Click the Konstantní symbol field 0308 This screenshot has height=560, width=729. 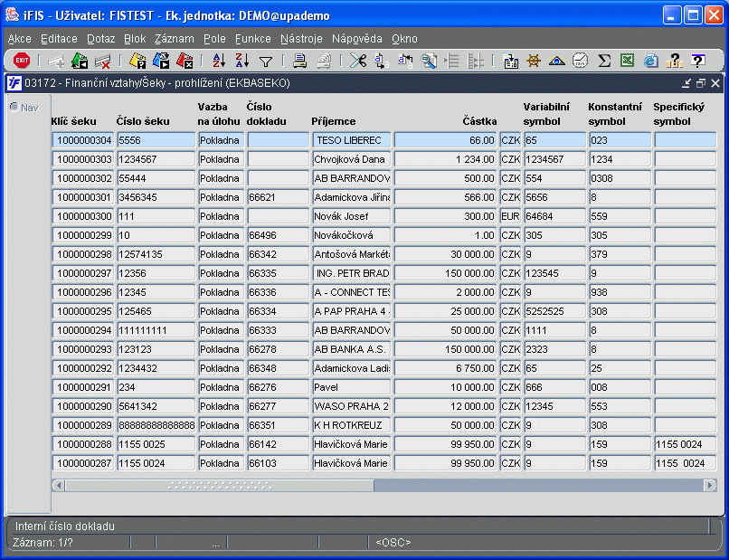point(620,178)
